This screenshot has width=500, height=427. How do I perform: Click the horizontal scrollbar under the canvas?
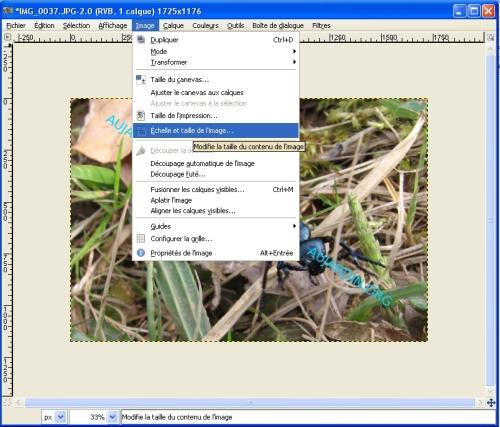click(249, 403)
